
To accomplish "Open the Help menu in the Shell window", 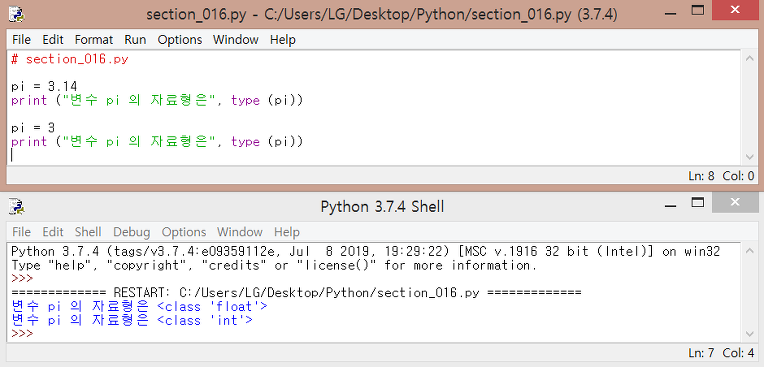I will 286,232.
